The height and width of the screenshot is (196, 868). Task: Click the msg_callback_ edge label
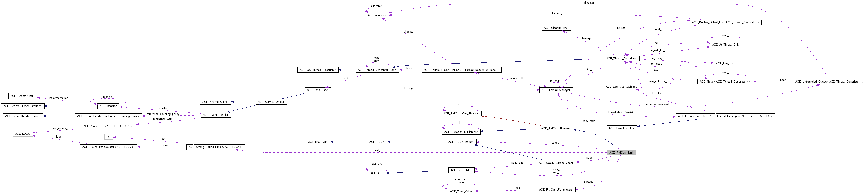coord(657,82)
